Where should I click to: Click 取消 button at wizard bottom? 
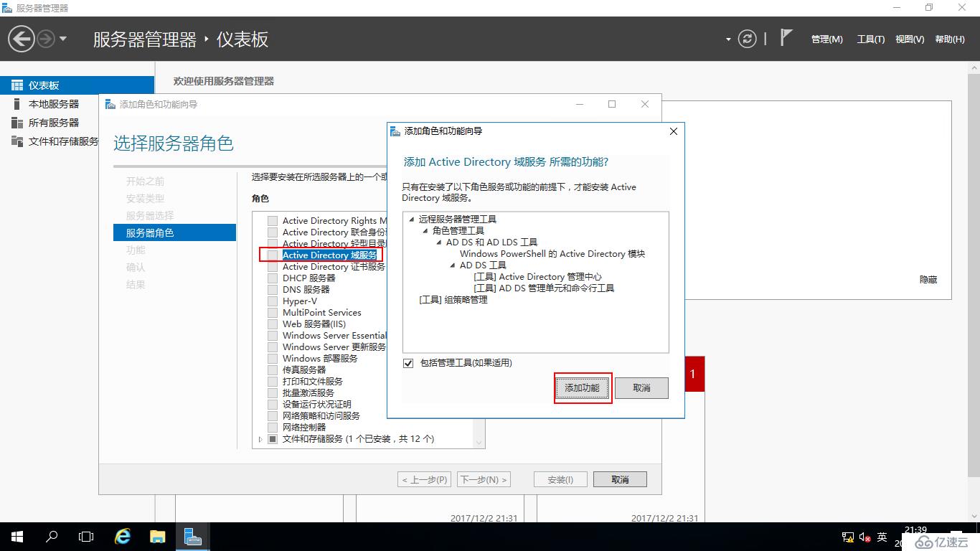pyautogui.click(x=620, y=479)
